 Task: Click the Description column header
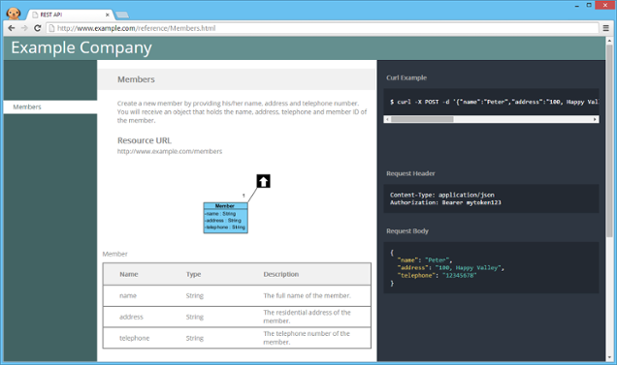[x=281, y=274]
